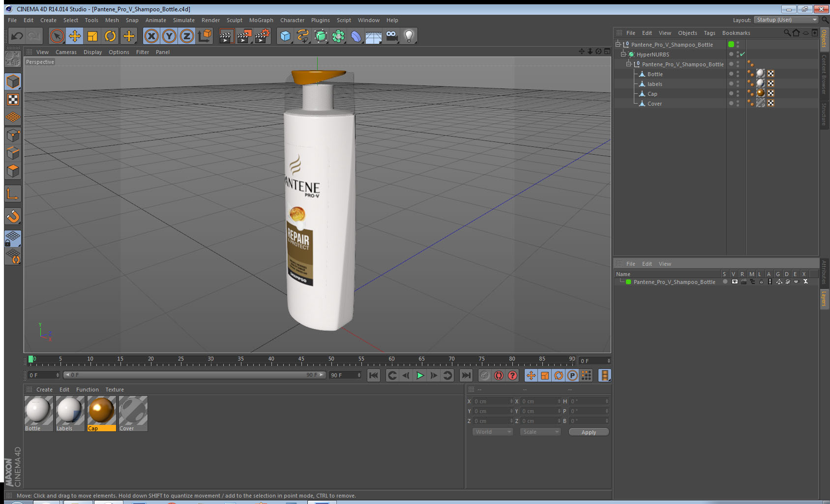Image resolution: width=830 pixels, height=504 pixels.
Task: Switch to Polygons mode
Action: 13,170
